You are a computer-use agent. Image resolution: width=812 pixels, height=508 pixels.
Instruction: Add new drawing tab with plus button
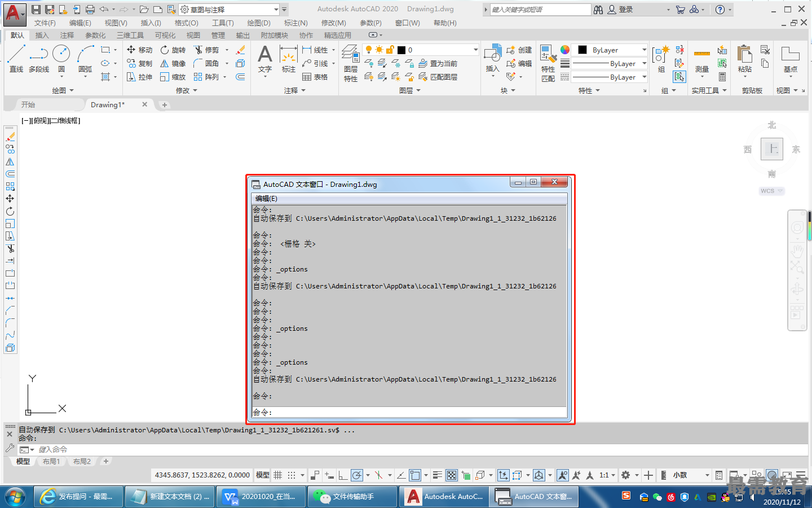coord(164,104)
